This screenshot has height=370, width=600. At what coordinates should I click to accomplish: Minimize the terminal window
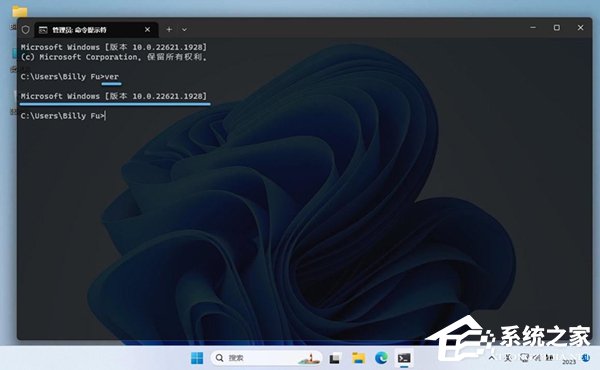pyautogui.click(x=533, y=28)
